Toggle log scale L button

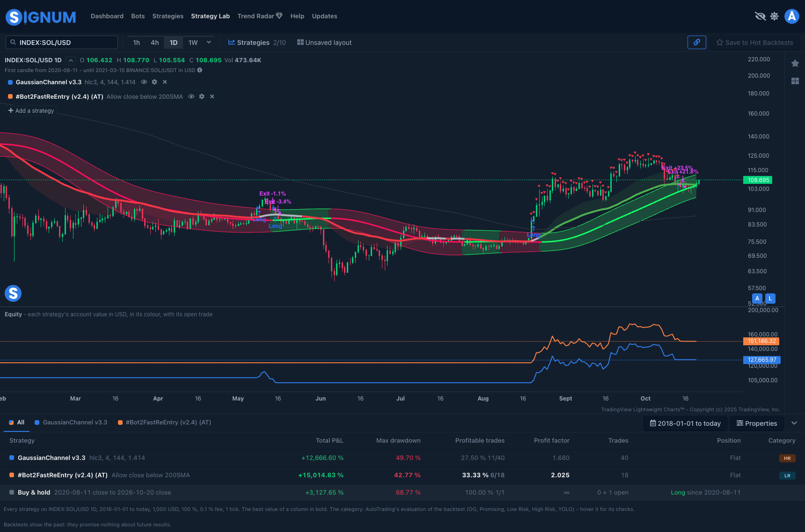770,298
